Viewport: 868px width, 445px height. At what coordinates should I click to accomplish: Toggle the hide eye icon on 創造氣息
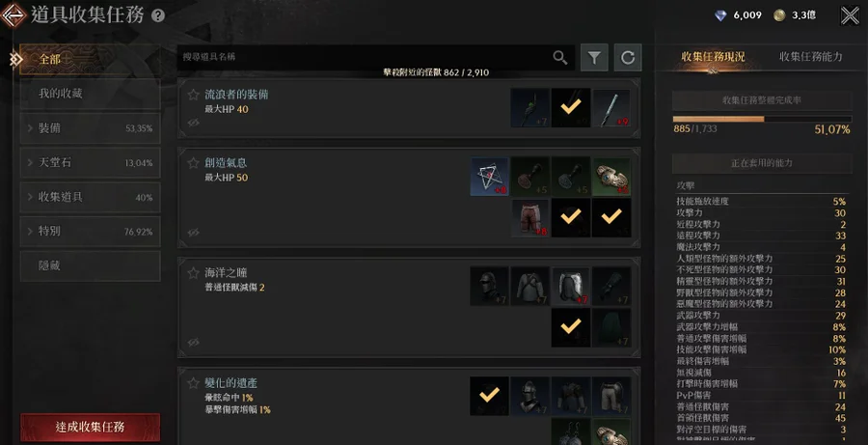pyautogui.click(x=193, y=233)
